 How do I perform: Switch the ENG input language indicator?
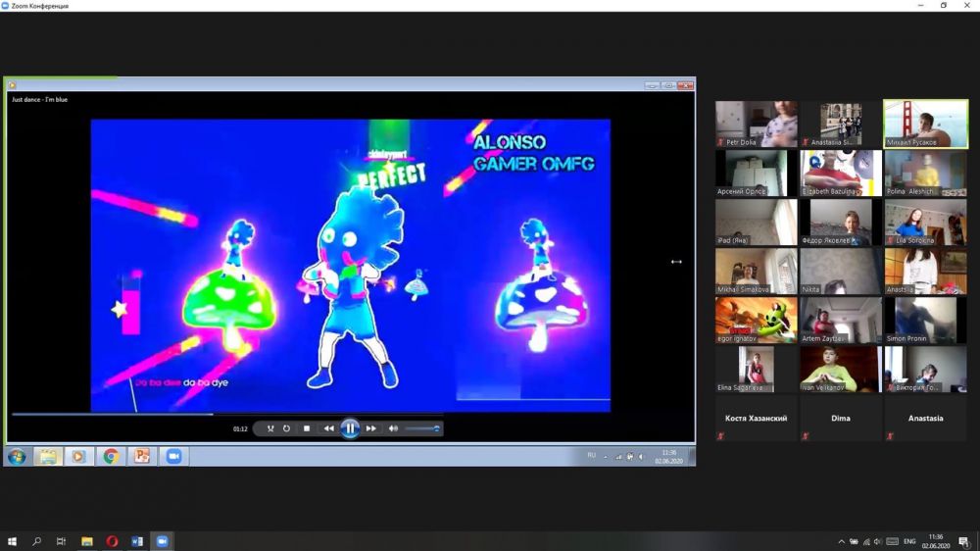point(910,541)
